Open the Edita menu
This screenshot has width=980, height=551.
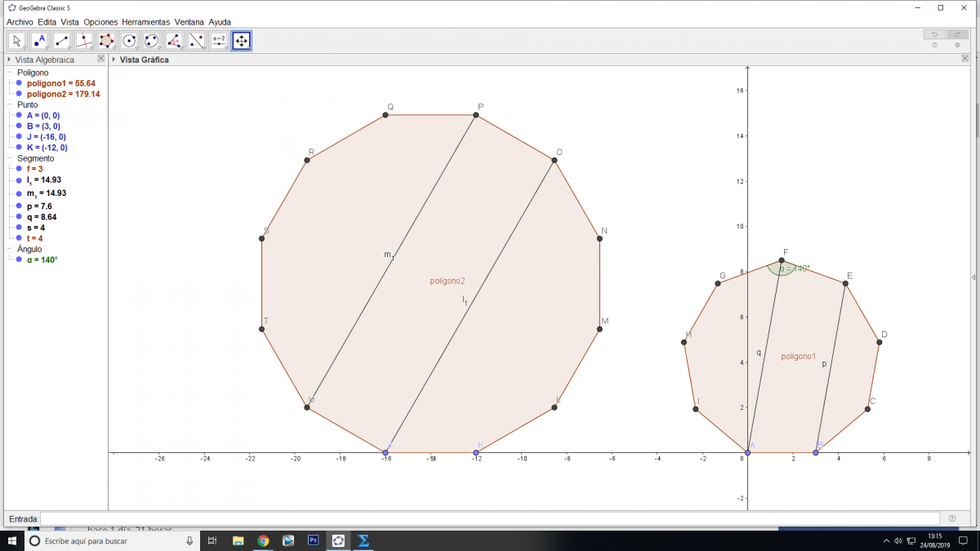tap(47, 22)
